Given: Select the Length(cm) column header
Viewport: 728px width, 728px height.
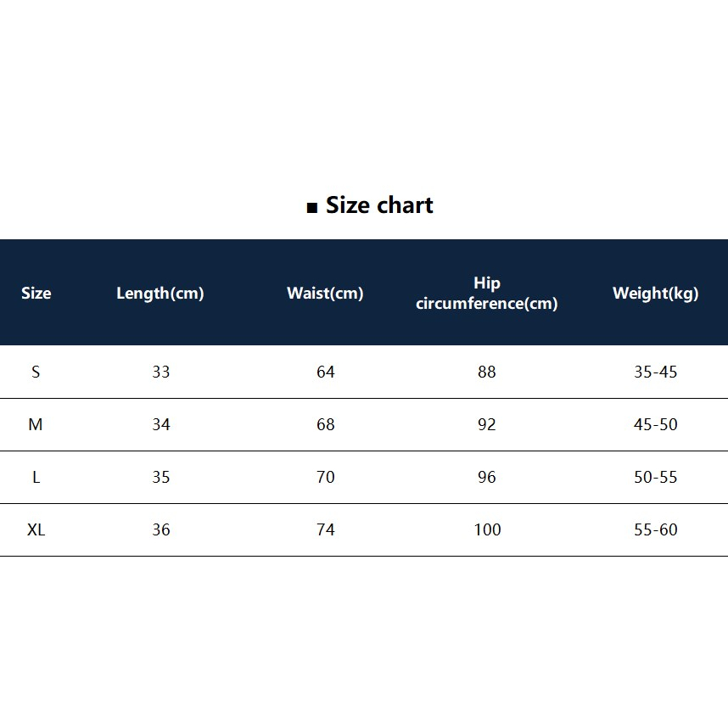Looking at the screenshot, I should [x=160, y=294].
